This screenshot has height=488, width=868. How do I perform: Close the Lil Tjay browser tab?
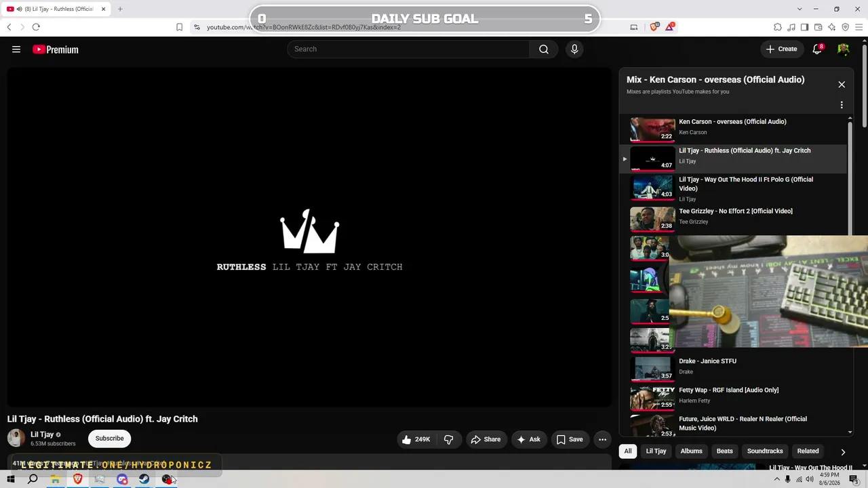104,9
